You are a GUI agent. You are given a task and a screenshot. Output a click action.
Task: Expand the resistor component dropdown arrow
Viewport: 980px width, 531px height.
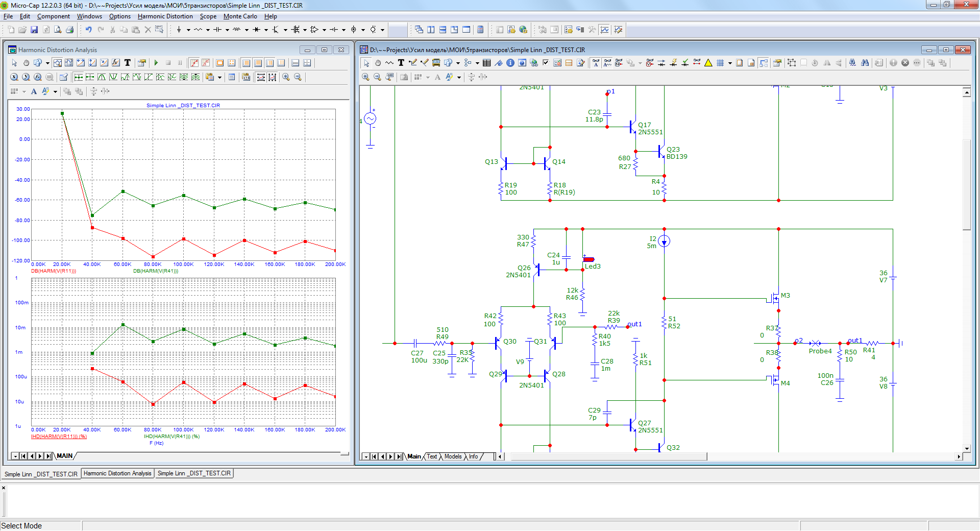pyautogui.click(x=208, y=30)
